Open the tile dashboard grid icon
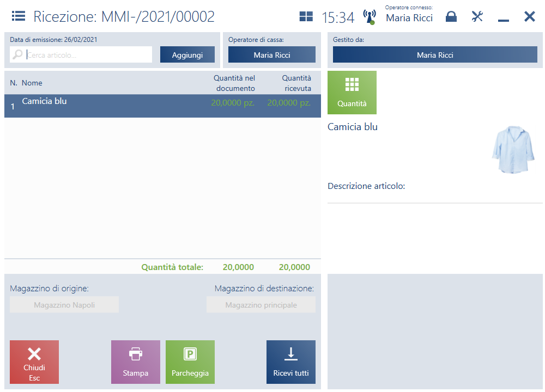The width and height of the screenshot is (545, 392). click(x=306, y=16)
